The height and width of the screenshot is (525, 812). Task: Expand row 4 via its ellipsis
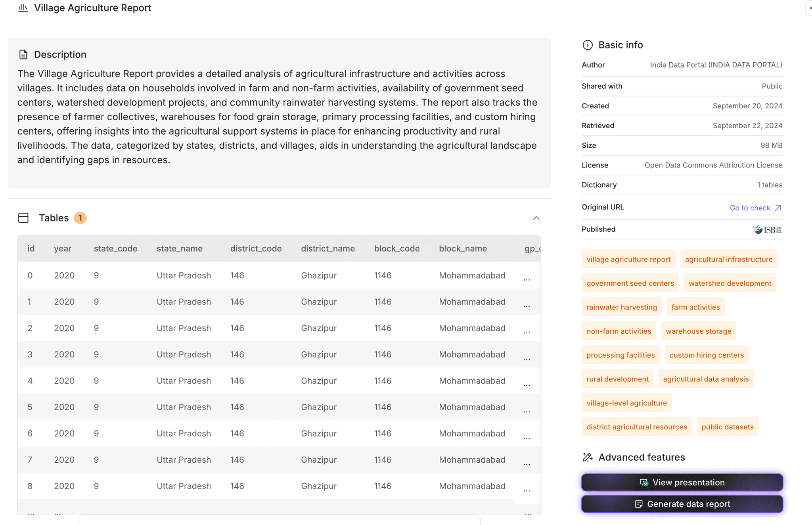coord(527,385)
